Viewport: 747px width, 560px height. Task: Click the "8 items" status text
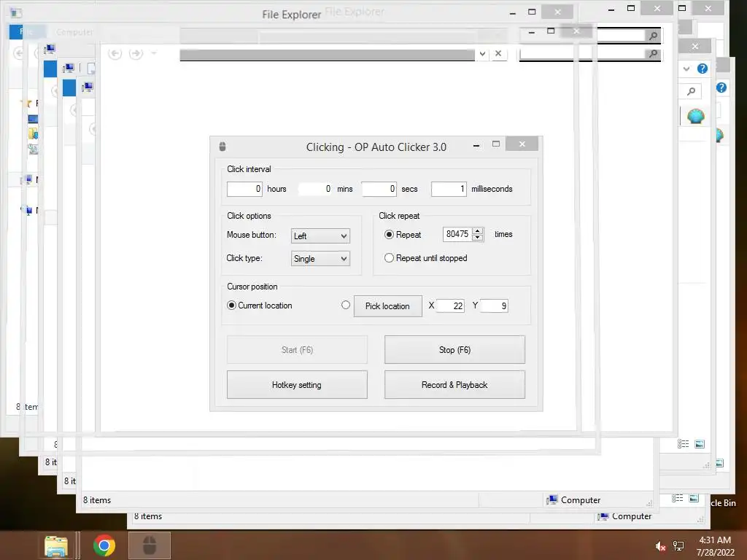97,500
